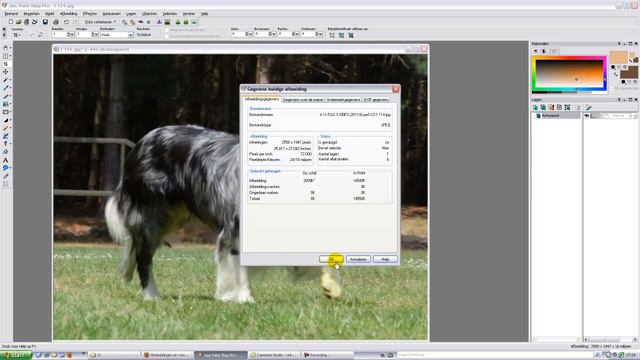Select the Afbeeldingsgegevens tab
This screenshot has height=360, width=640.
(x=261, y=99)
